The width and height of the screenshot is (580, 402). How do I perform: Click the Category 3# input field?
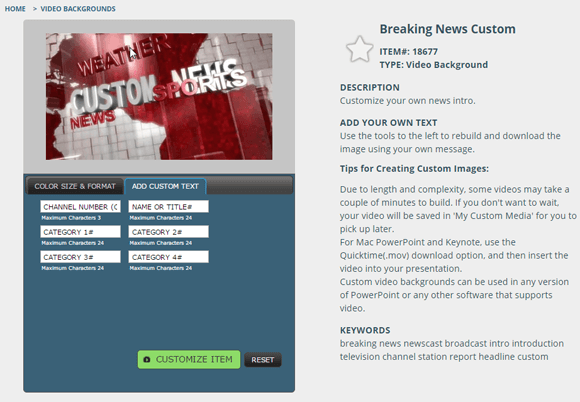click(x=80, y=257)
